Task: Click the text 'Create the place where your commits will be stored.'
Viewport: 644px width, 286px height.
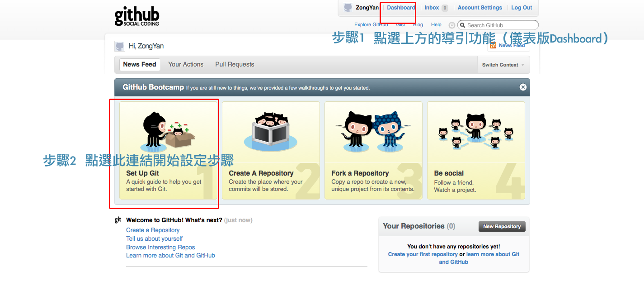Action: tap(266, 186)
